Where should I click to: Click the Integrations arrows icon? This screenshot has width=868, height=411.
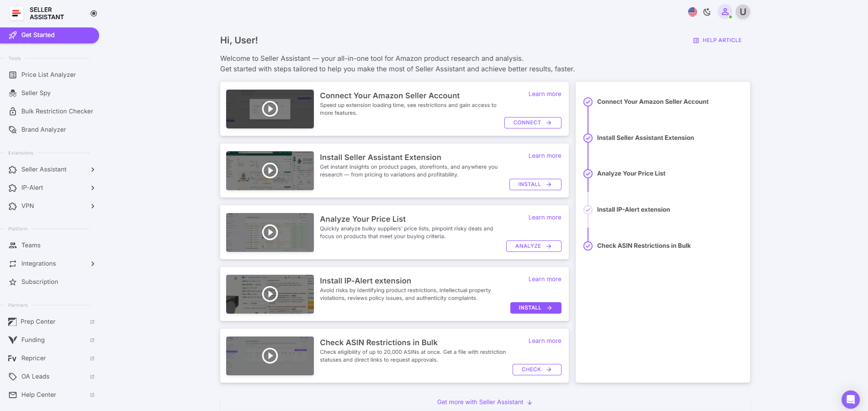[13, 264]
